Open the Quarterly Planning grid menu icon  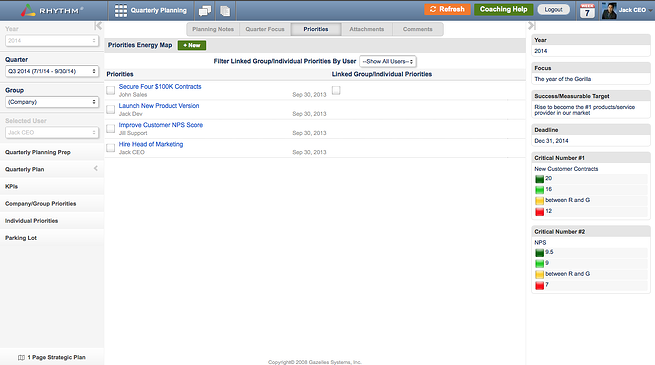tap(121, 10)
